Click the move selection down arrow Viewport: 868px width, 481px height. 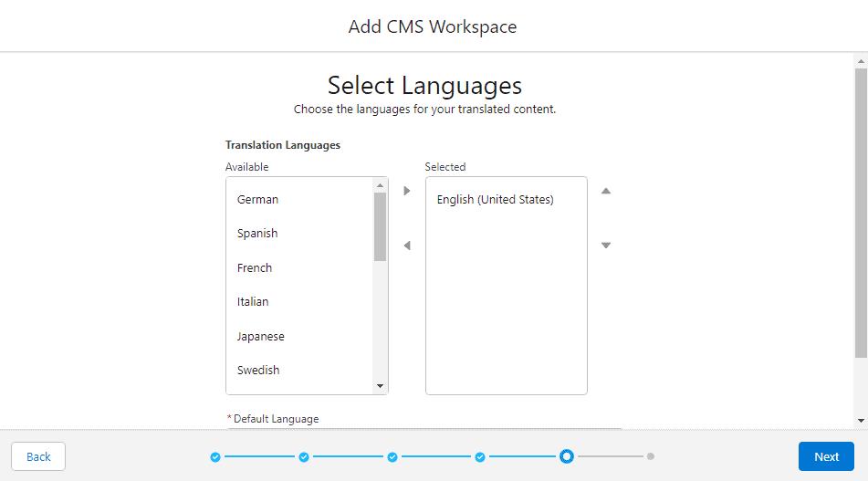(x=605, y=246)
